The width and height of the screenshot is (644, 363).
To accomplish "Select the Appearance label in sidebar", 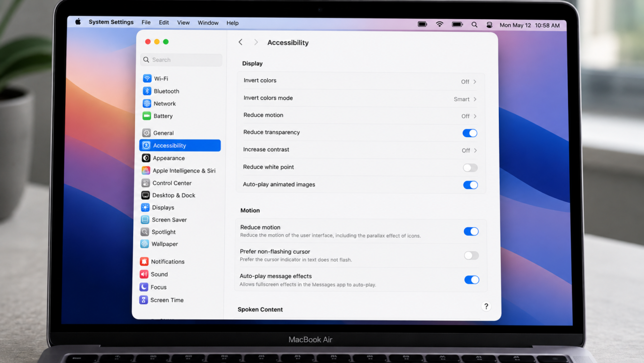I will tap(168, 158).
